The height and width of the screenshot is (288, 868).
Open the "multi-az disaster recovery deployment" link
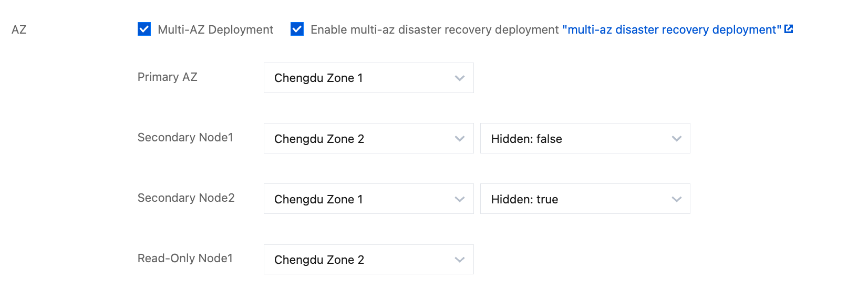click(x=672, y=29)
